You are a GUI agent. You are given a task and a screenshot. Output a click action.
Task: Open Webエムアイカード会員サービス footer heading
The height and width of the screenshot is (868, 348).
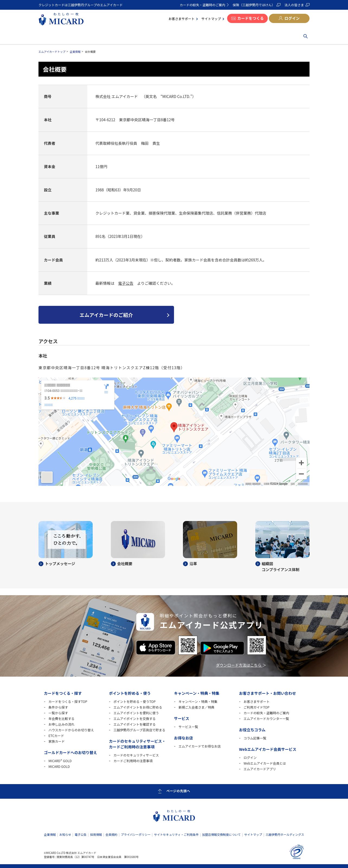267,749
